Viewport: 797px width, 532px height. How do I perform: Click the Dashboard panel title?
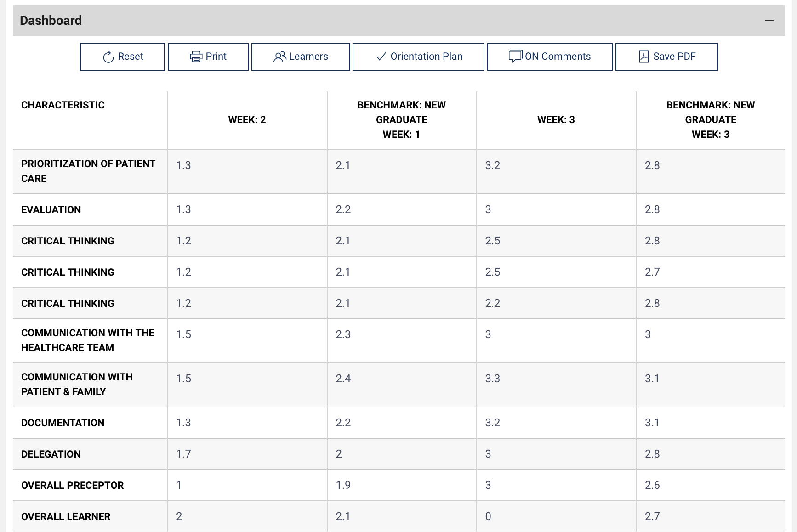coord(51,21)
